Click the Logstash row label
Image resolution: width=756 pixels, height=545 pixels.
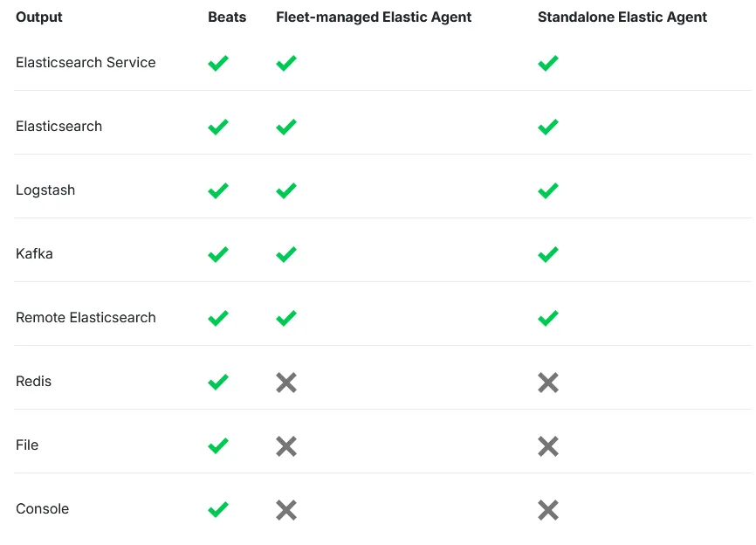click(45, 190)
